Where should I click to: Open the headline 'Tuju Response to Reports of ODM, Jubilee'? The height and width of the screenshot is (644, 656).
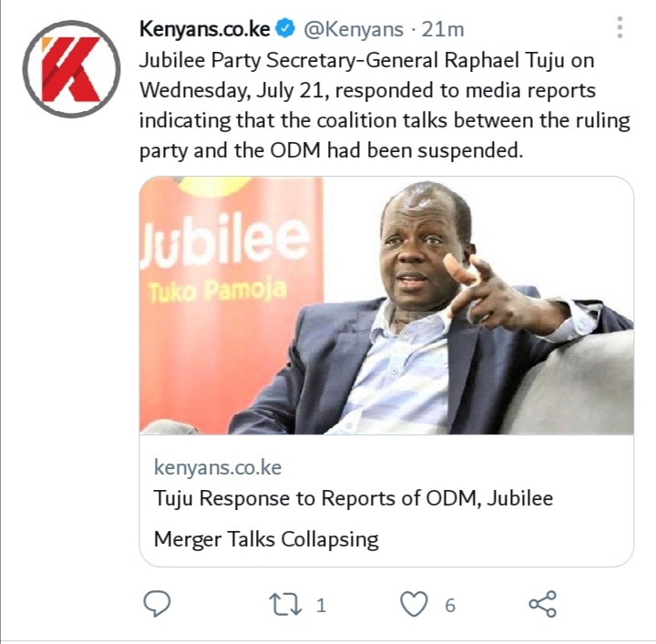(354, 498)
